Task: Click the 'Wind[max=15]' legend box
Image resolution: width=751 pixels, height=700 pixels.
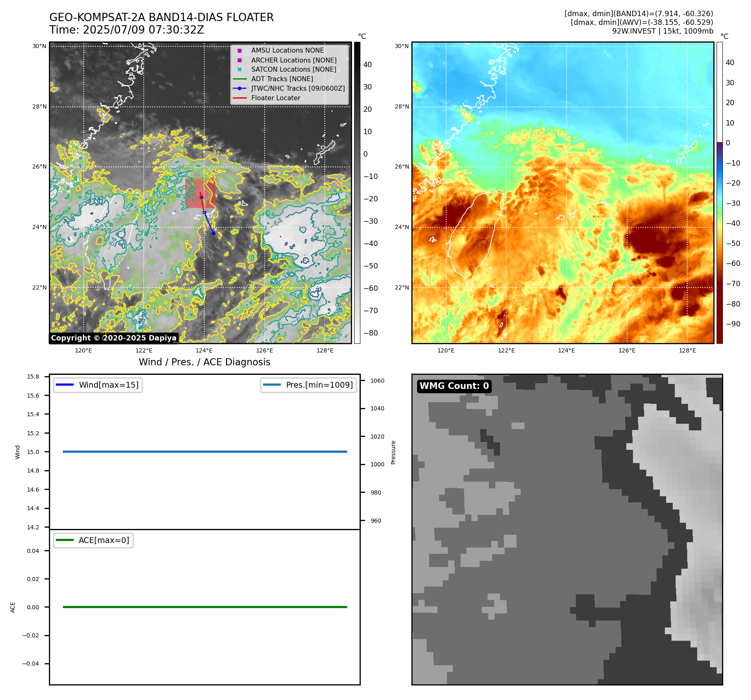Action: click(98, 385)
